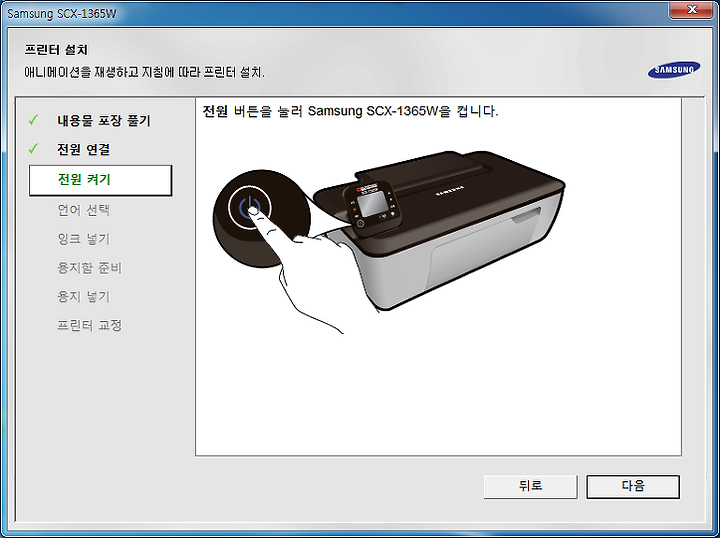
Task: Close the Samsung SCX-1365W installer window
Action: [691, 10]
